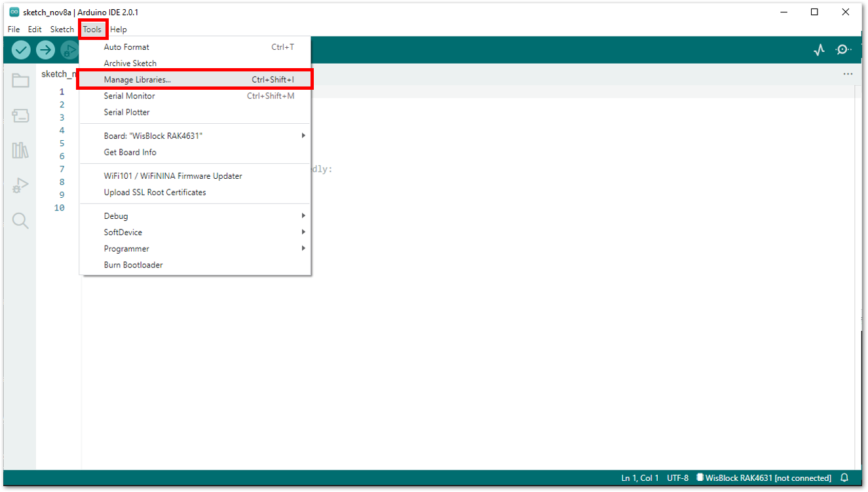The width and height of the screenshot is (868, 492).
Task: Maximize the Arduino IDE window
Action: pos(814,12)
